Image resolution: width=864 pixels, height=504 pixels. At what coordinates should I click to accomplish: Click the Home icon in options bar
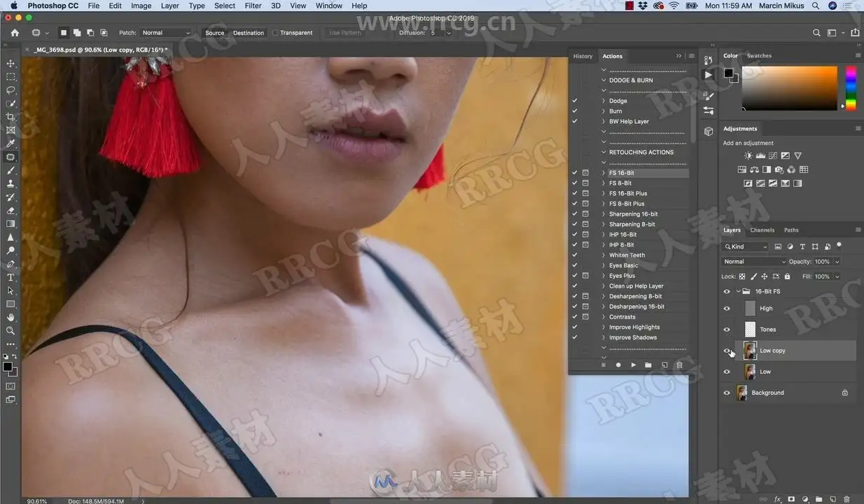[x=15, y=33]
